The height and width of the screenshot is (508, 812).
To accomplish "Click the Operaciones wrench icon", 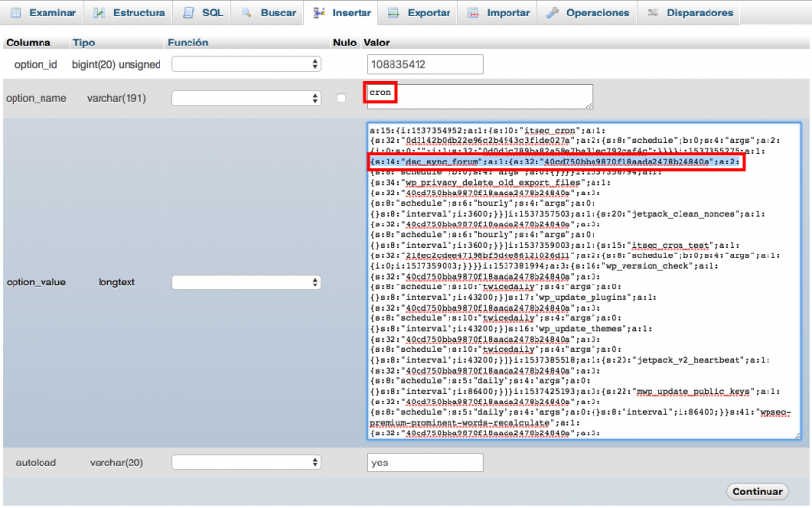I will [x=552, y=14].
